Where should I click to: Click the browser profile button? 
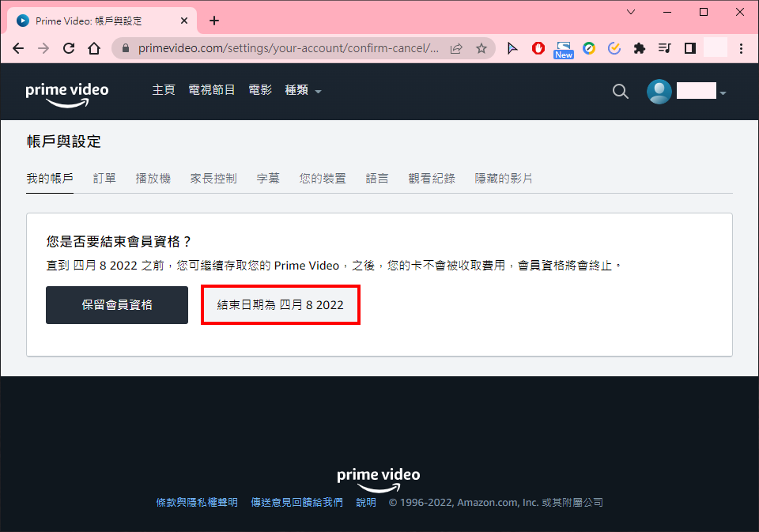(716, 47)
